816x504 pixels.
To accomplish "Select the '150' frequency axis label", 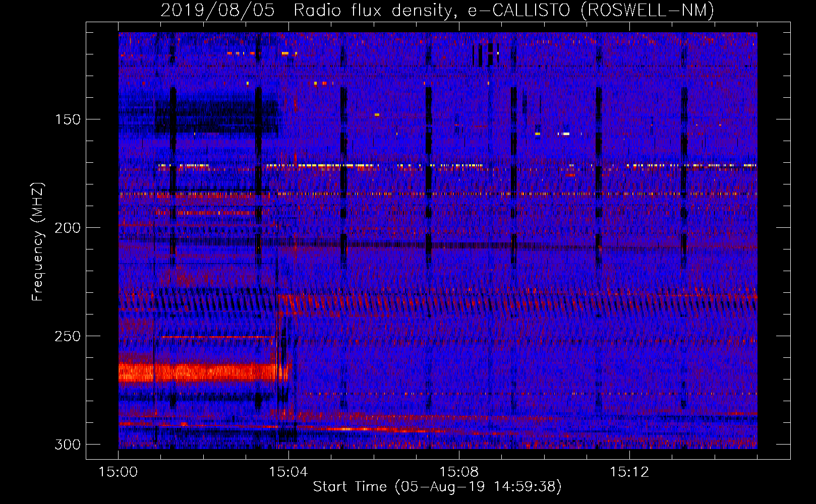I will (67, 120).
